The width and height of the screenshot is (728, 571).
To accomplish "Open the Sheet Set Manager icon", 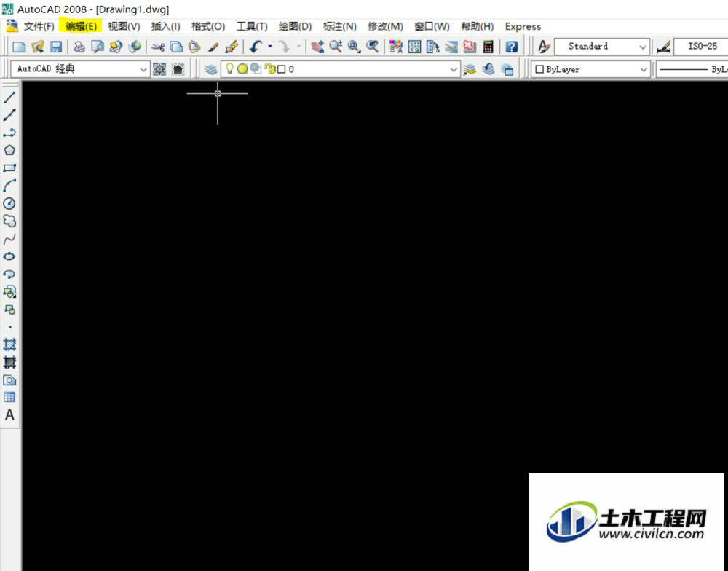I will [x=451, y=47].
